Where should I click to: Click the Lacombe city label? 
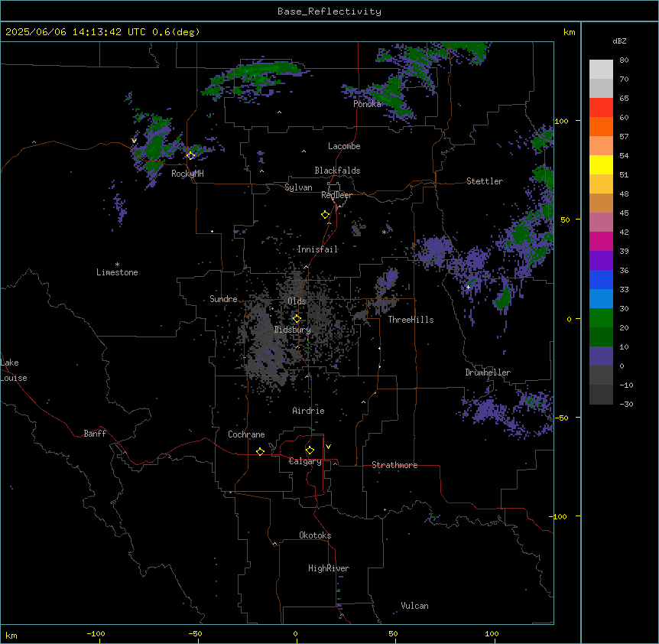[x=344, y=146]
